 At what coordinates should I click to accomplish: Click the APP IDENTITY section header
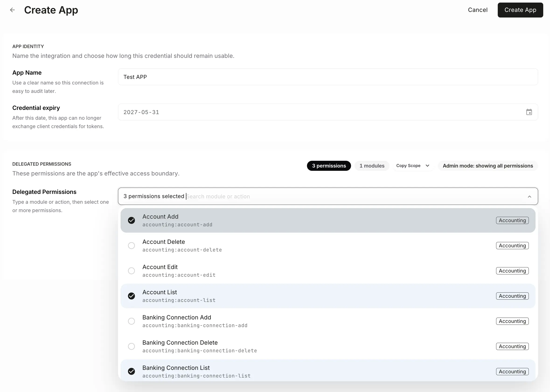coord(28,46)
